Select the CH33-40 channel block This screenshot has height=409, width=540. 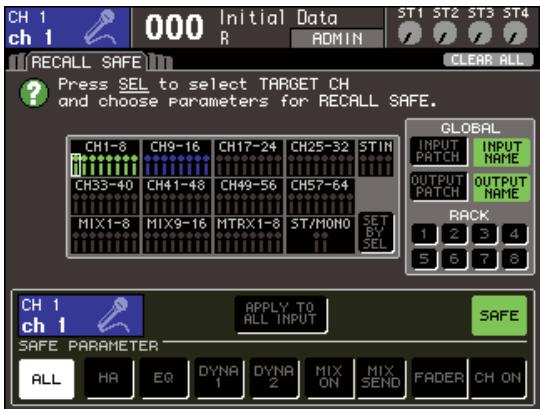(x=105, y=197)
